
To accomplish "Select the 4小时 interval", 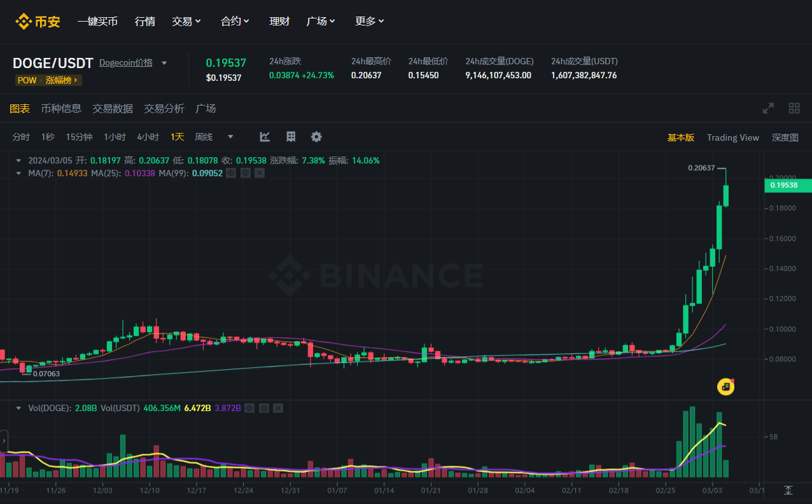I will tap(148, 137).
